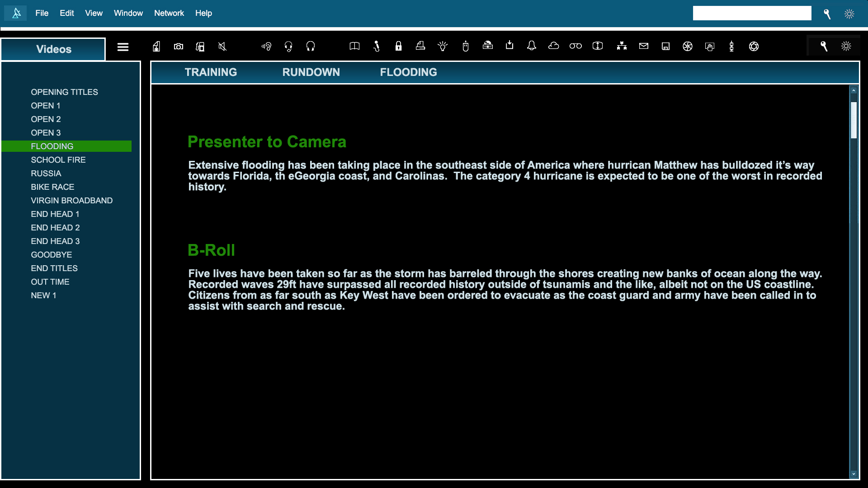
Task: Click the envelope mail icon
Action: (x=644, y=46)
